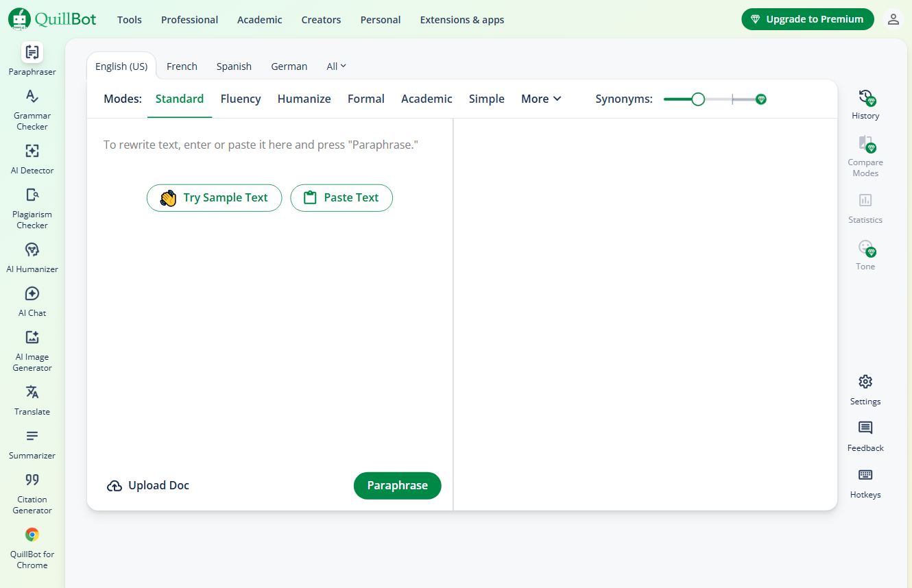Open the Grammar Checker tool
Image resolution: width=912 pixels, height=588 pixels.
pyautogui.click(x=32, y=110)
